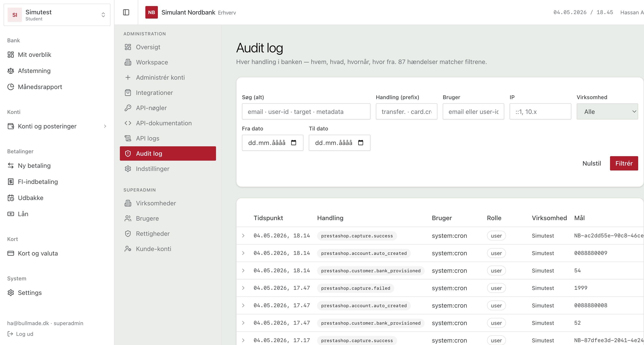Viewport: 644px width, 345px height.
Task: Click Audit log shield icon
Action: coord(128,154)
